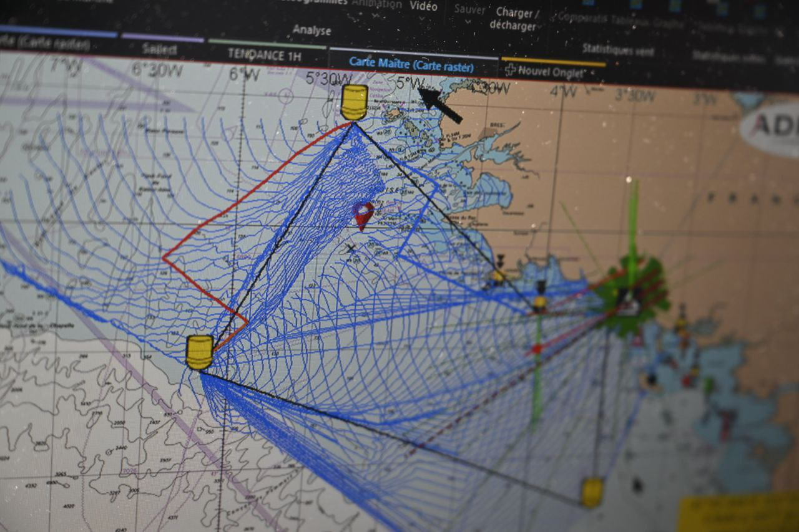Open the Carte Maître (Carte raster) tab
This screenshot has height=532, width=799.
411,64
